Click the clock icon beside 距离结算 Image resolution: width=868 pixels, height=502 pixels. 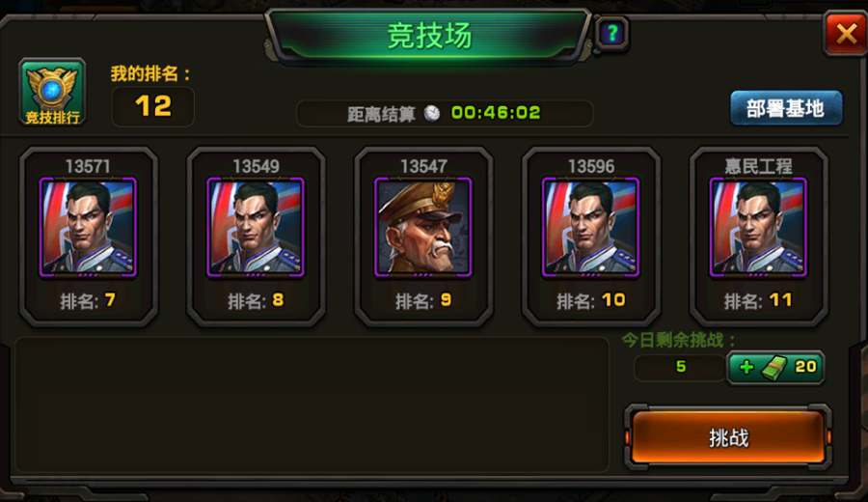point(432,113)
